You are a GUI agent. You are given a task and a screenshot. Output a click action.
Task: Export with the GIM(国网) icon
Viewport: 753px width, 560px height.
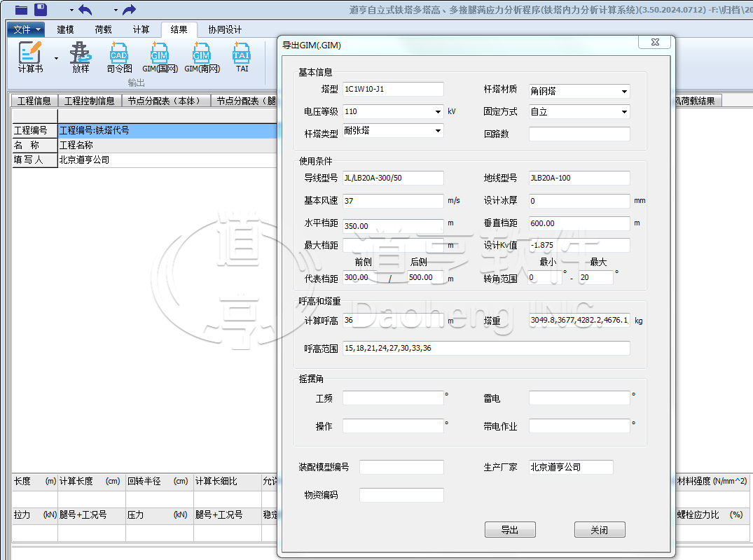(x=160, y=57)
